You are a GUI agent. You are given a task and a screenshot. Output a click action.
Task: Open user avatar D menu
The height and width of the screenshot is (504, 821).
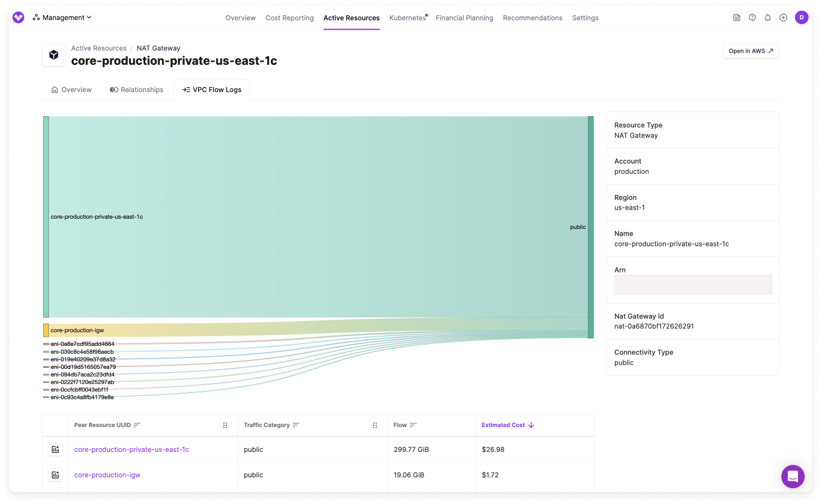click(x=802, y=18)
